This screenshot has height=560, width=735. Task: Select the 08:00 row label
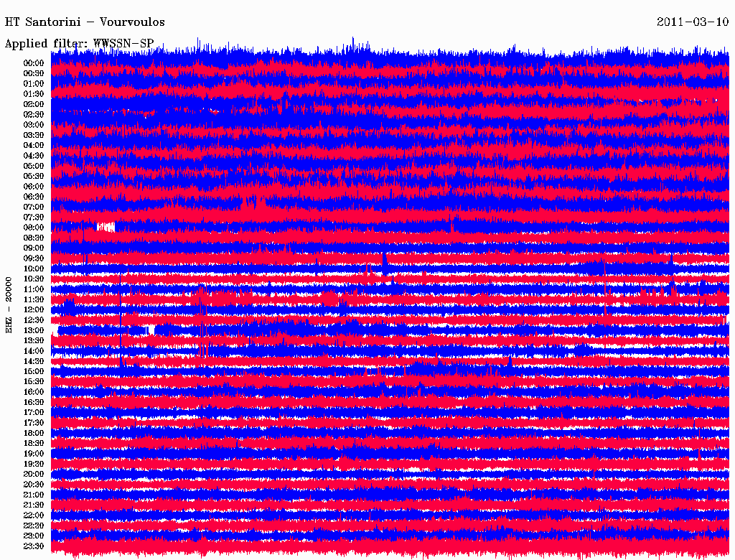click(34, 228)
